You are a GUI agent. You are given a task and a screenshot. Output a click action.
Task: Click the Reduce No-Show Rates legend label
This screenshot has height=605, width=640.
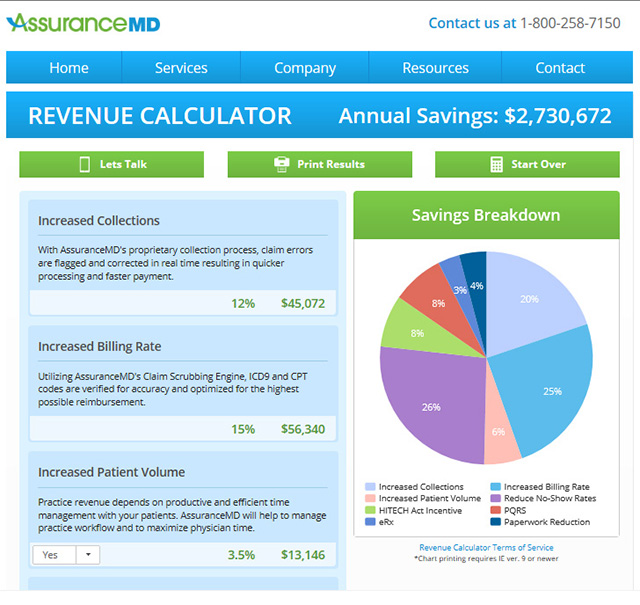click(x=550, y=498)
